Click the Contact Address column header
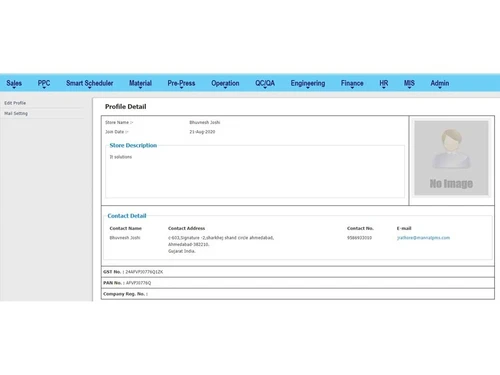This screenshot has width=500, height=375. click(x=186, y=228)
